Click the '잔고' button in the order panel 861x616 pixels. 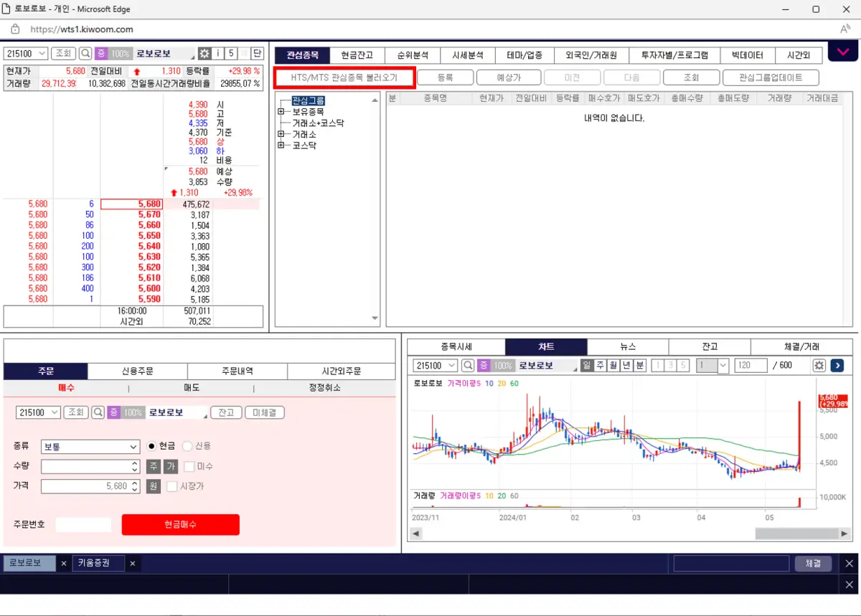226,412
